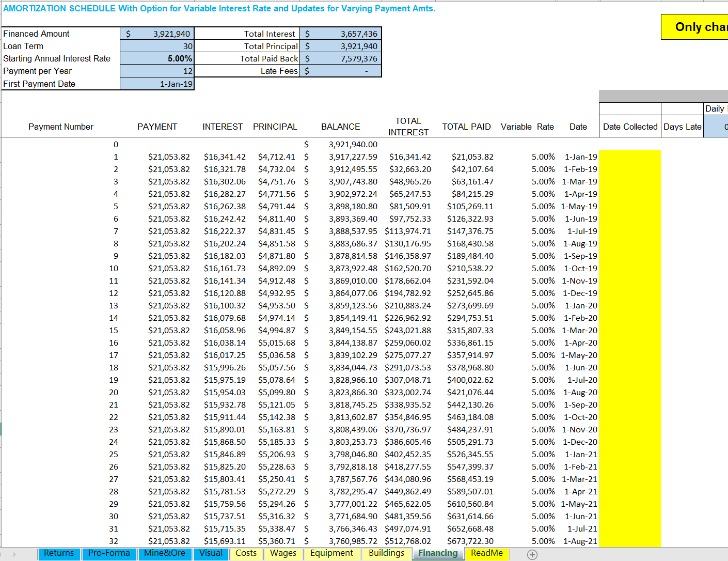Add a new sheet with plus icon
The width and height of the screenshot is (728, 561).
(x=532, y=554)
